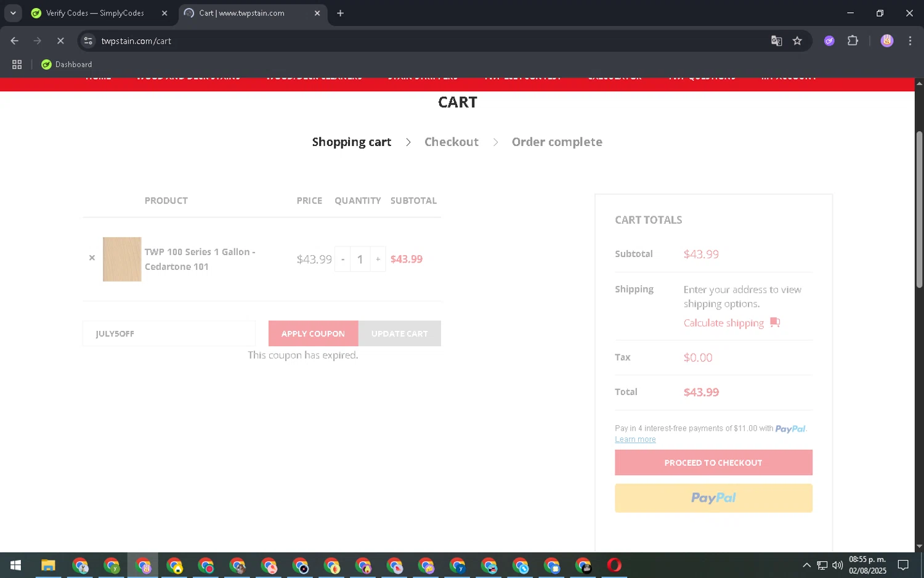The height and width of the screenshot is (578, 924).
Task: Decrease quantity with the minus button
Action: click(x=342, y=259)
